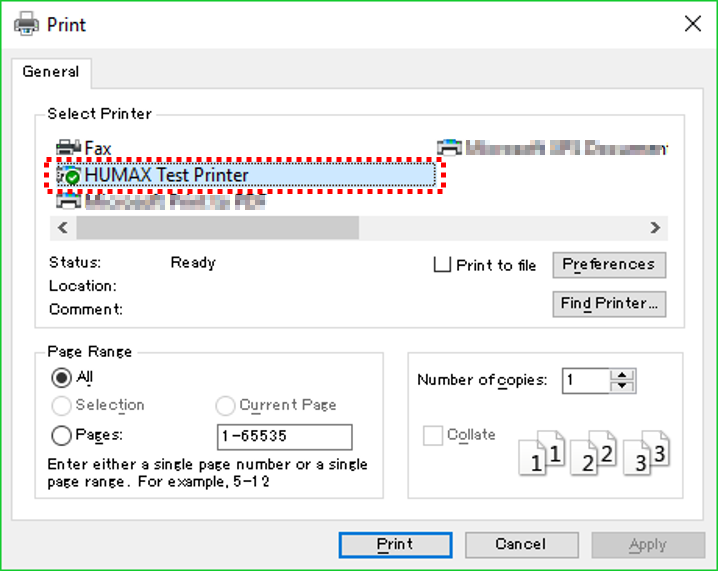The image size is (718, 571).
Task: Select the blurred printer under HUMAX
Action: [x=161, y=201]
